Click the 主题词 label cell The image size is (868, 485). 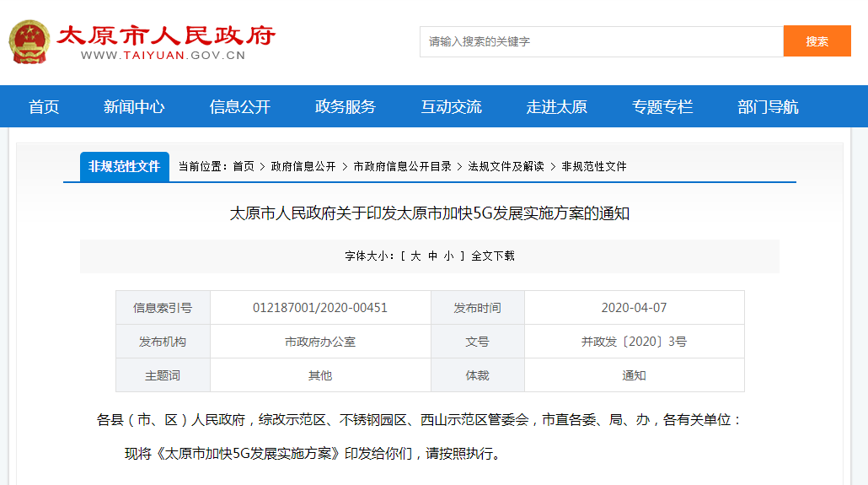163,376
